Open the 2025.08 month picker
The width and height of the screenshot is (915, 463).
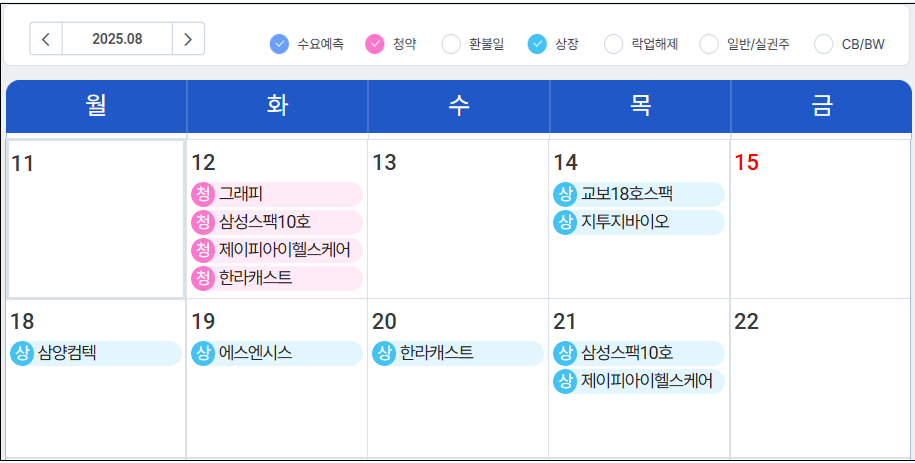tap(117, 39)
